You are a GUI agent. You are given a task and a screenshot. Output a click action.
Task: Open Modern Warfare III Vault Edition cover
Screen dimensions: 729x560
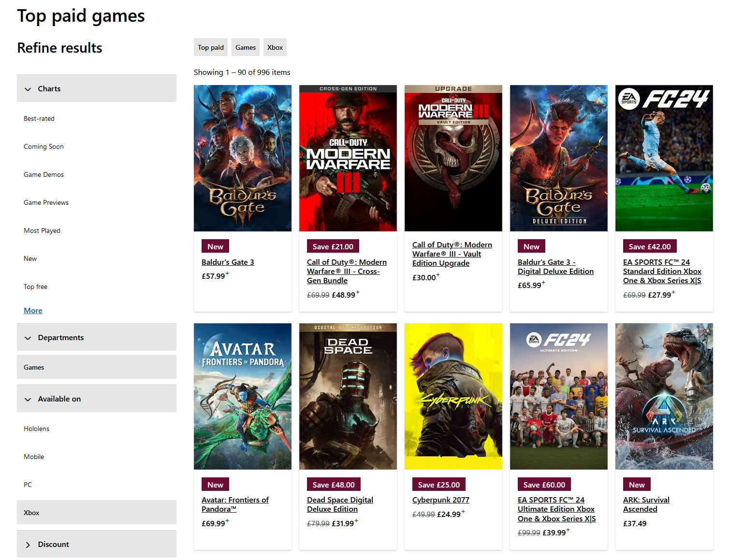[x=453, y=158]
